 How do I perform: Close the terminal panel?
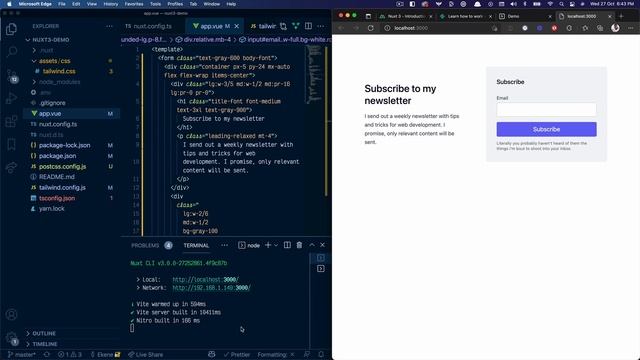click(322, 245)
